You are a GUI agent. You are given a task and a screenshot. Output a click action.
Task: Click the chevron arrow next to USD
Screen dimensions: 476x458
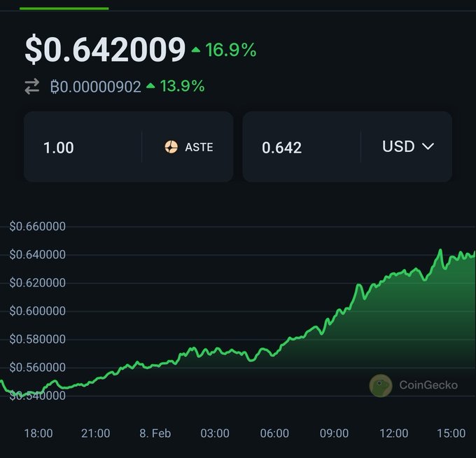[x=428, y=146]
